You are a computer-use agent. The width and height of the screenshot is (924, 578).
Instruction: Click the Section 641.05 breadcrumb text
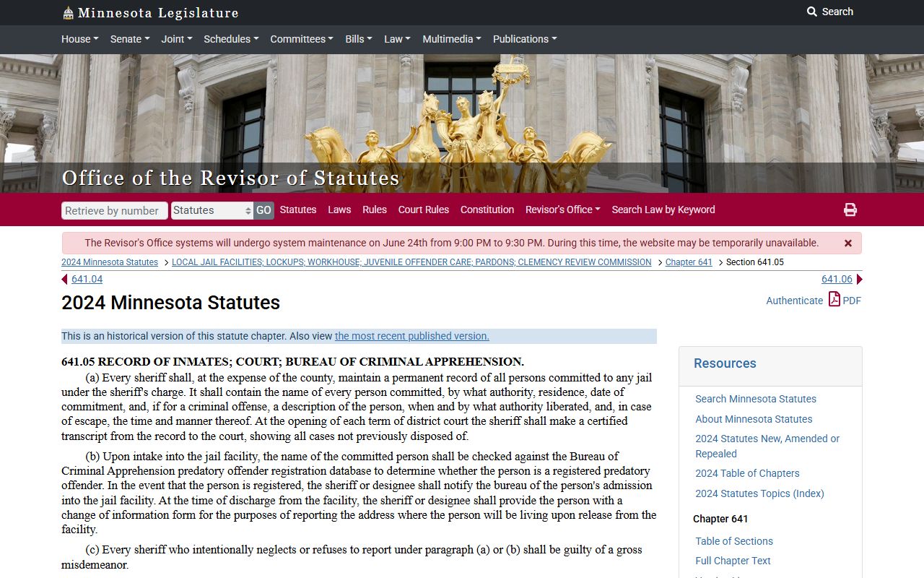pos(754,262)
